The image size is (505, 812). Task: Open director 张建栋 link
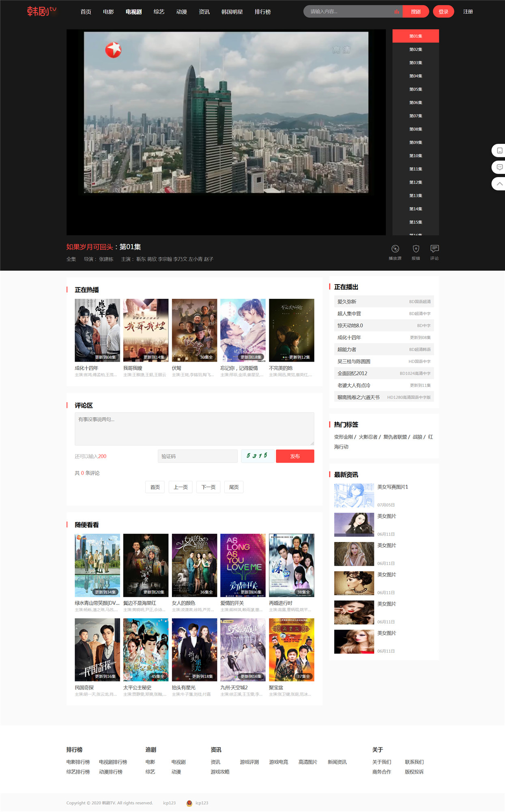click(x=106, y=259)
